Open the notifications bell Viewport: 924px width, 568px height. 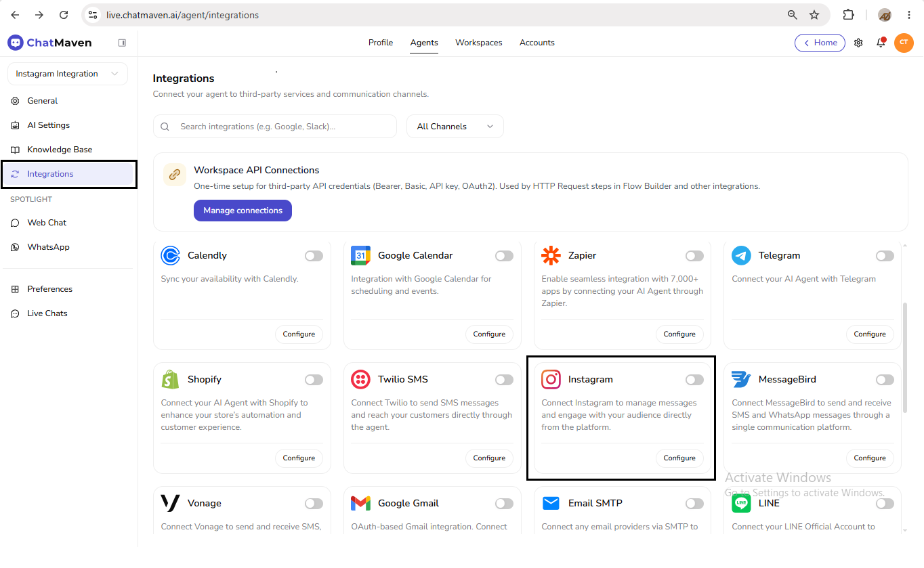[x=881, y=43]
